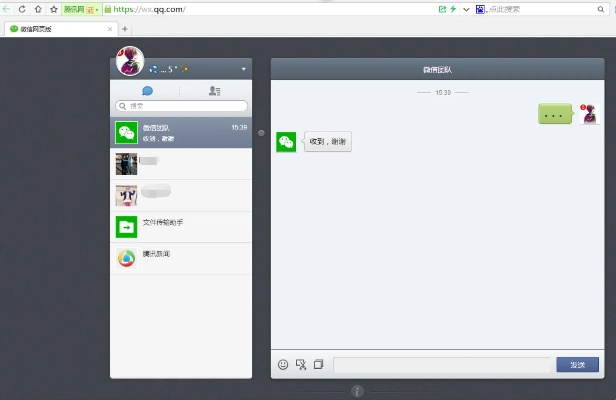The height and width of the screenshot is (400, 616).
Task: Expand the profile dropdown arrow menu
Action: pos(243,69)
